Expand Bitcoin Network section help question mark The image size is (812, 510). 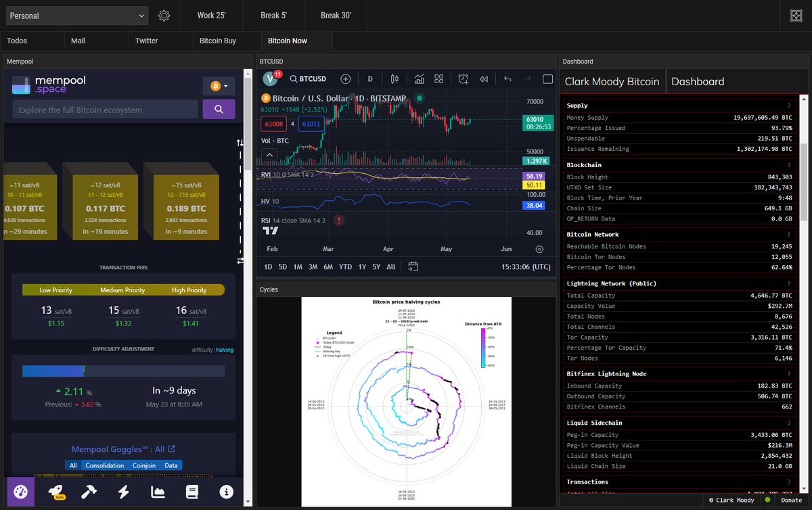click(x=789, y=234)
